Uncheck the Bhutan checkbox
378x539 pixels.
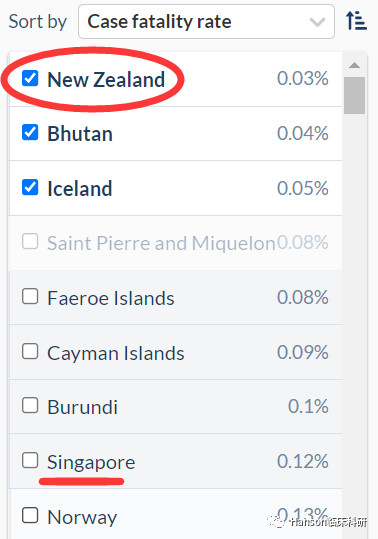30,132
